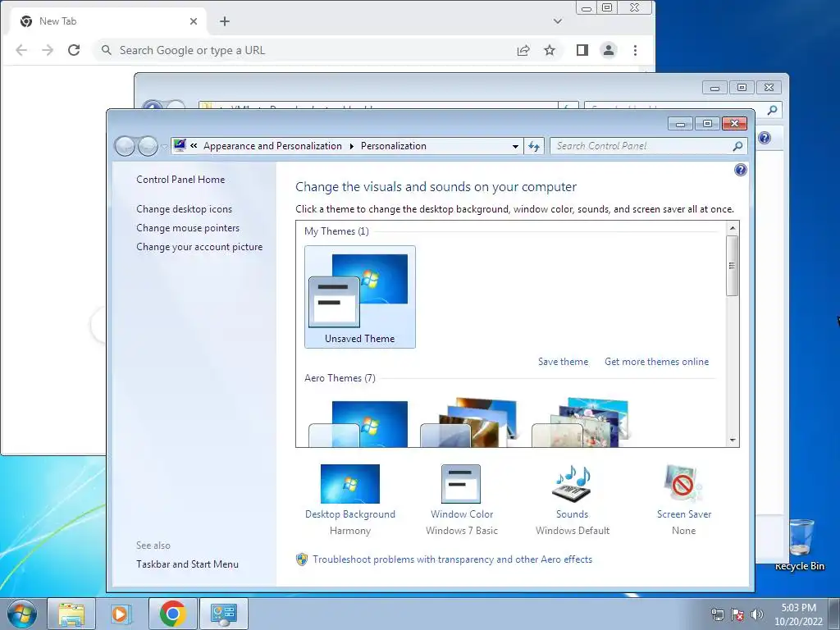Bookmark this tab with the star icon
Screen dimensions: 840x630
click(x=550, y=50)
